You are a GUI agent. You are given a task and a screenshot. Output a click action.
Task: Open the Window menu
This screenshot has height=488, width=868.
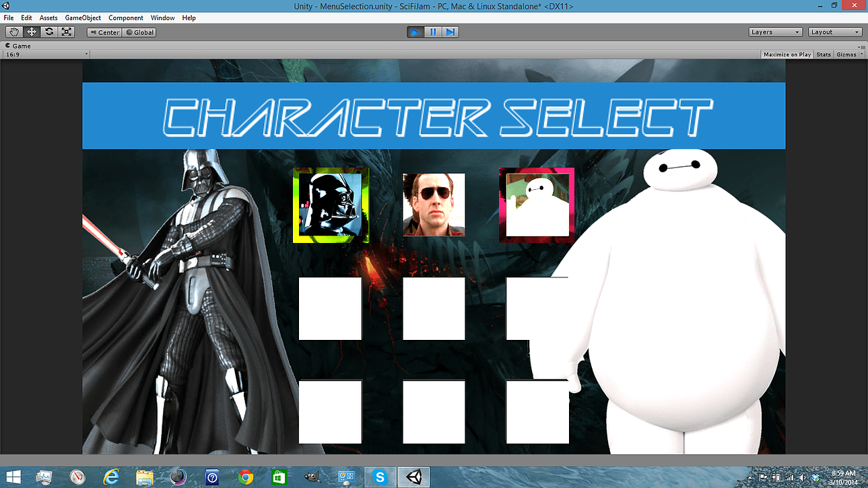click(x=162, y=18)
